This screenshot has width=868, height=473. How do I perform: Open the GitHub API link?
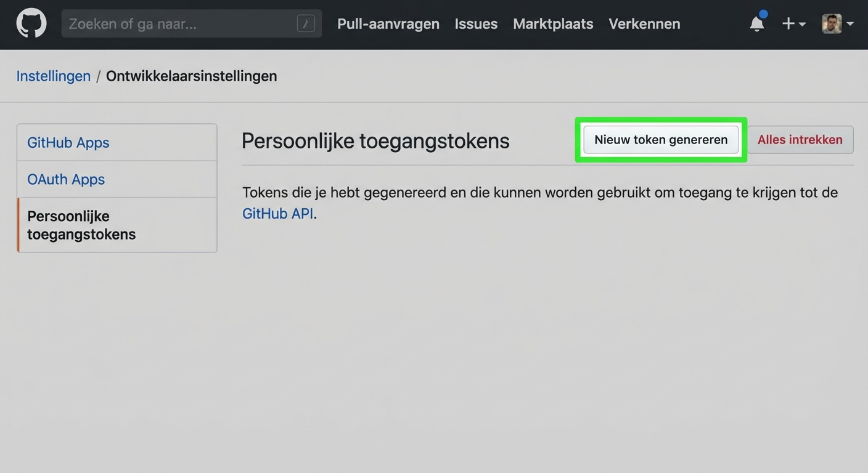click(x=277, y=214)
